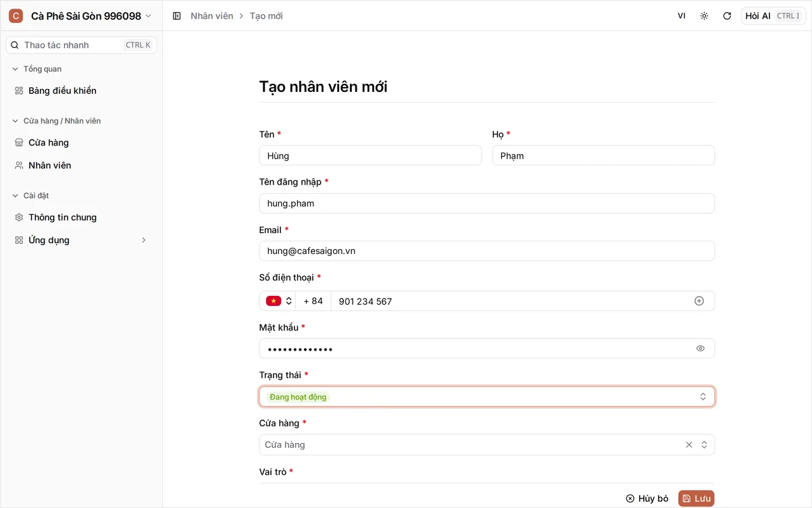Image resolution: width=812 pixels, height=508 pixels.
Task: Collapse the Cửa hàng / Nhân viên section
Action: pos(55,121)
